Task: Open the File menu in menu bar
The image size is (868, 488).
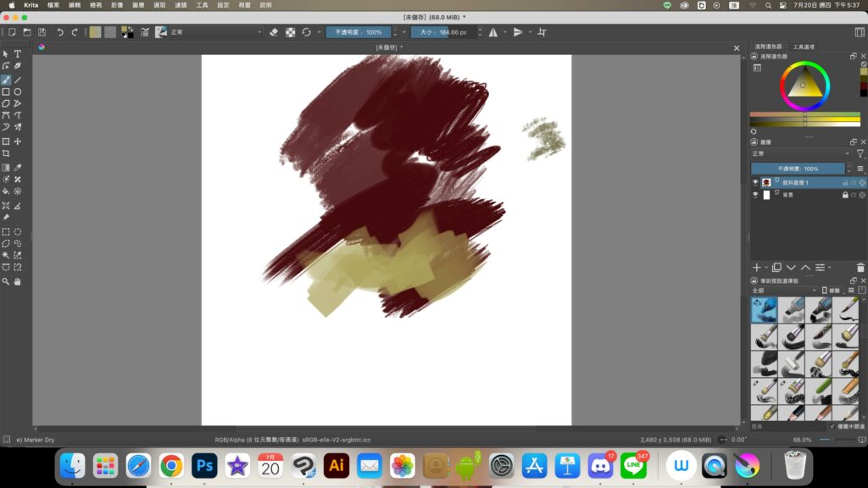Action: tap(53, 5)
